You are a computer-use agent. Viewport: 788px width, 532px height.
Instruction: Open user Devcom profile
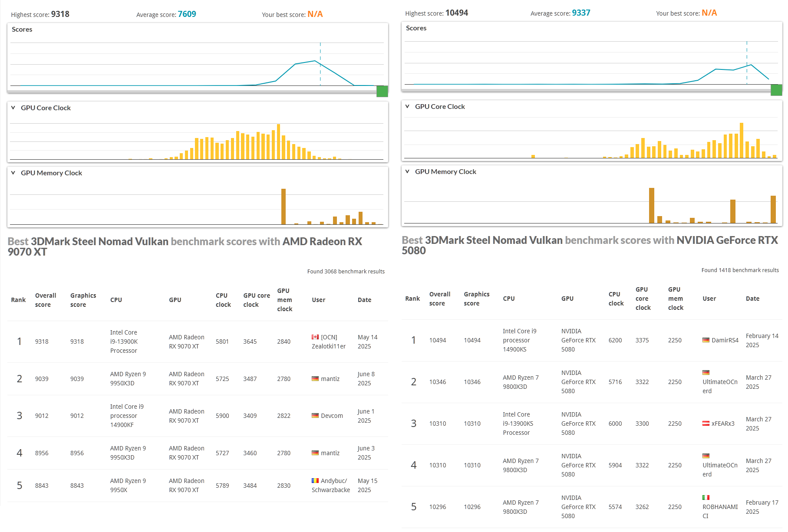click(x=332, y=416)
